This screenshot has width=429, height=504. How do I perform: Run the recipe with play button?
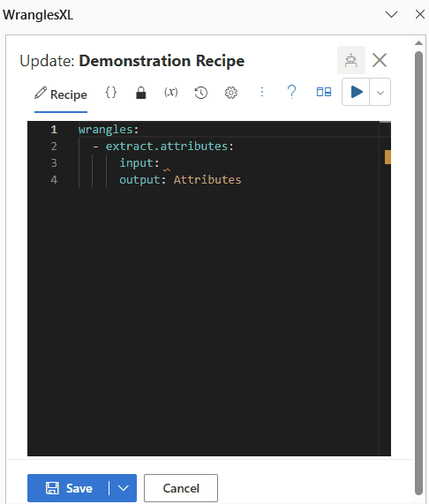pyautogui.click(x=356, y=92)
